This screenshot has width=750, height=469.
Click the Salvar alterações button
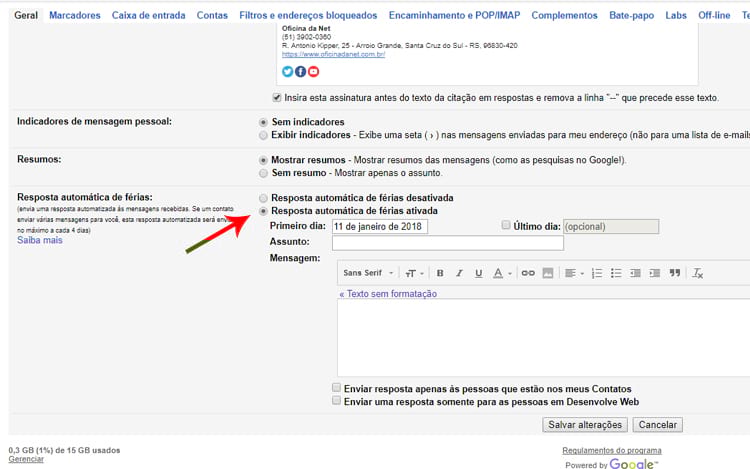click(x=585, y=425)
